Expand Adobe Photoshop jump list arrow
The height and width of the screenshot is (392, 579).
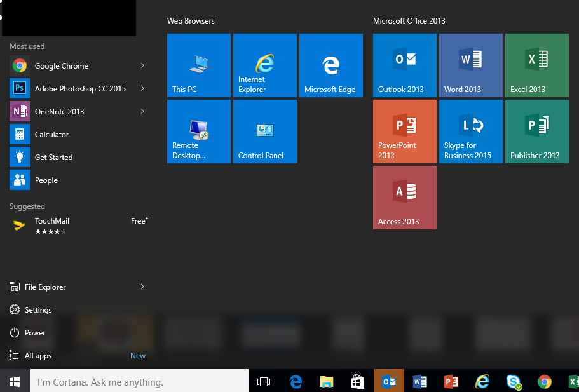(142, 88)
